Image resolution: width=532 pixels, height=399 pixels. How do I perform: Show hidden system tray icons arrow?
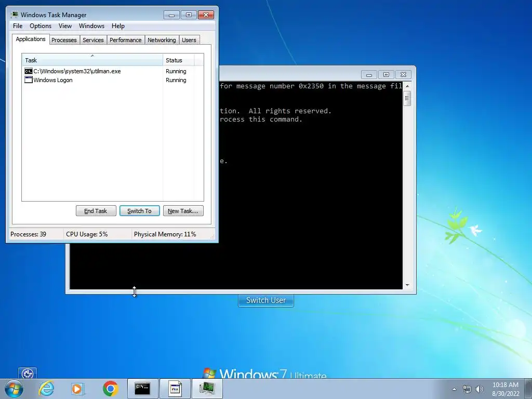[454, 389]
